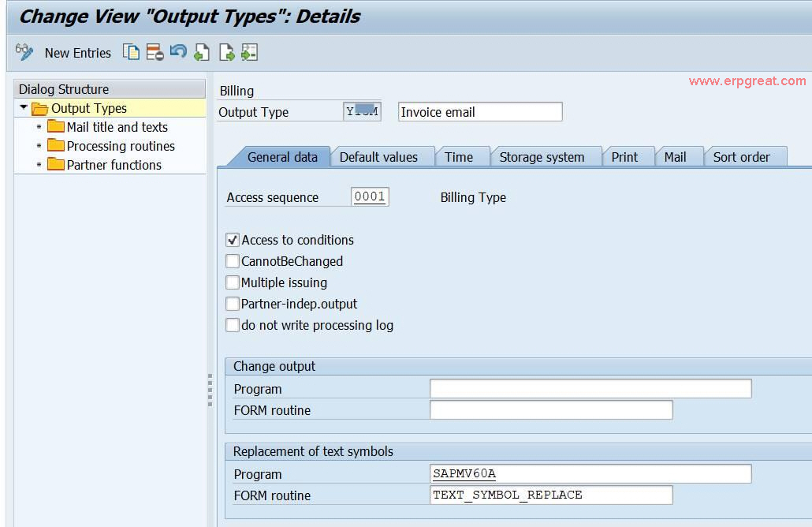Click the Access sequence label
Image resolution: width=812 pixels, height=527 pixels.
tap(273, 197)
